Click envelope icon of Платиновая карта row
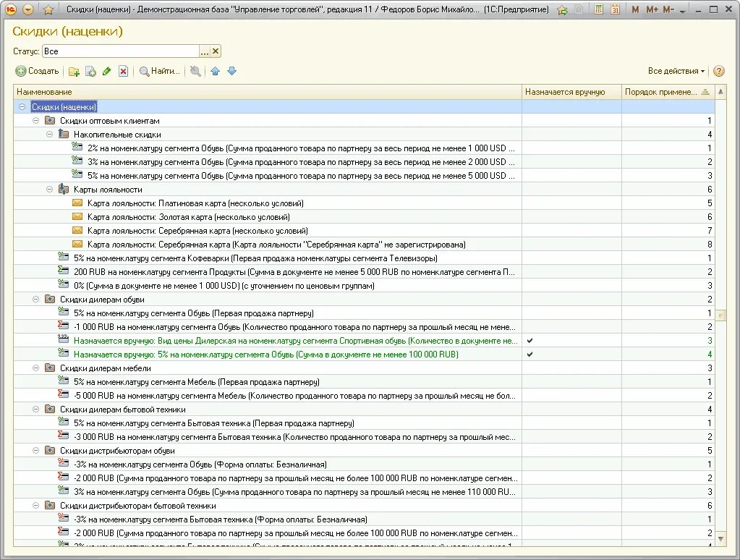The image size is (740, 560). pyautogui.click(x=77, y=203)
